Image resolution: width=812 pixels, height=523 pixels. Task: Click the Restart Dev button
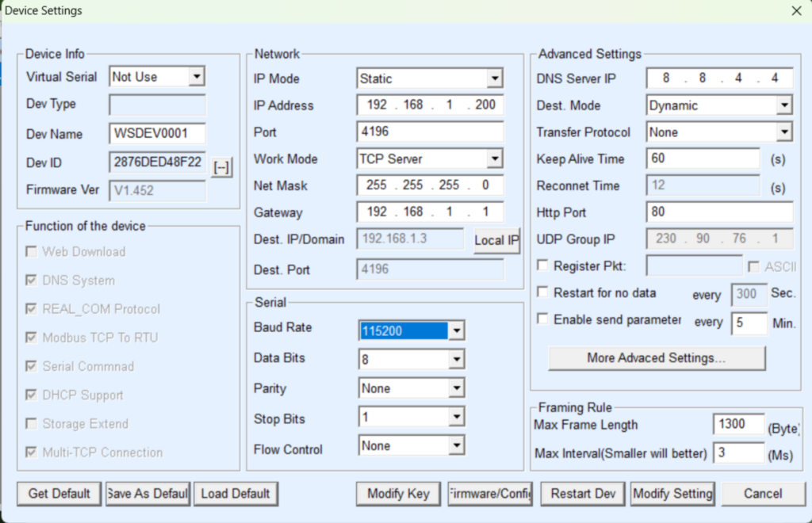click(583, 494)
